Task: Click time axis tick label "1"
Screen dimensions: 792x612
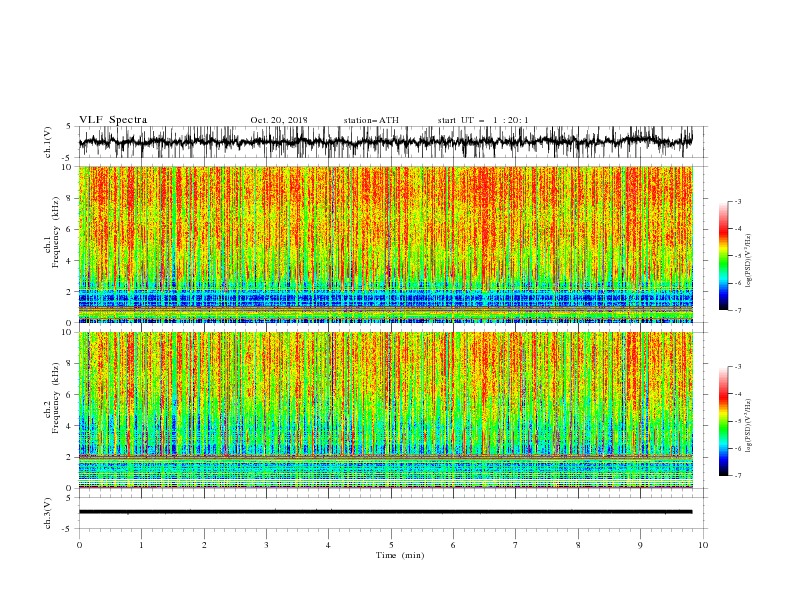Action: (x=141, y=545)
